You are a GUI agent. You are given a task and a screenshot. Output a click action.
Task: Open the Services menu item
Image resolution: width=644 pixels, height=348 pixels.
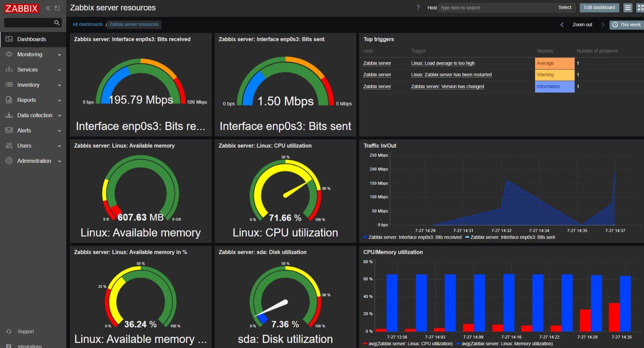pyautogui.click(x=33, y=70)
